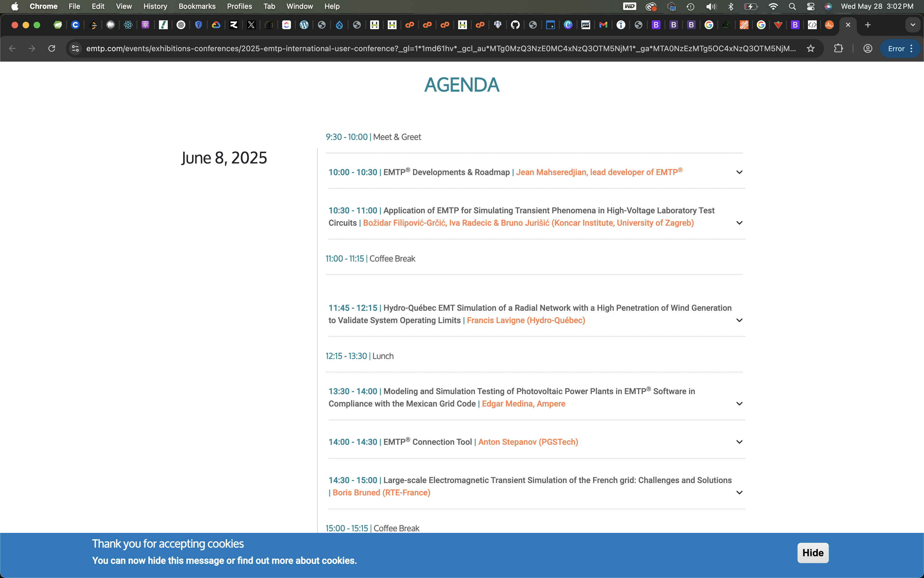Open the info circle tab
This screenshot has height=578, width=924.
tap(621, 25)
